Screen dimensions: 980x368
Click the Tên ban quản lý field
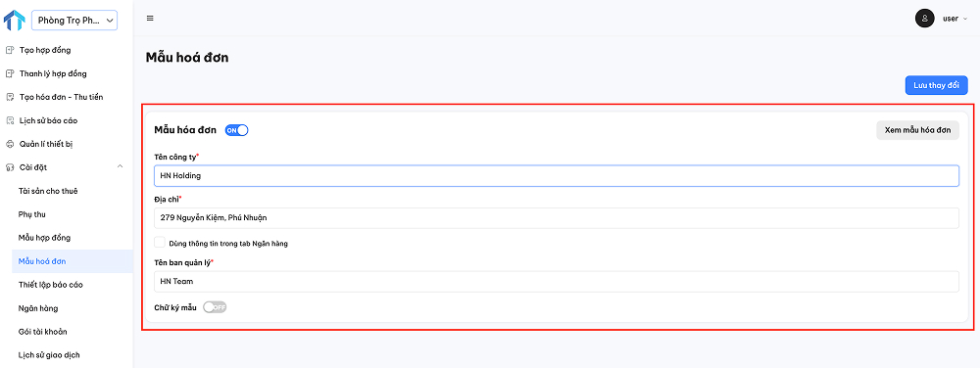click(x=557, y=281)
